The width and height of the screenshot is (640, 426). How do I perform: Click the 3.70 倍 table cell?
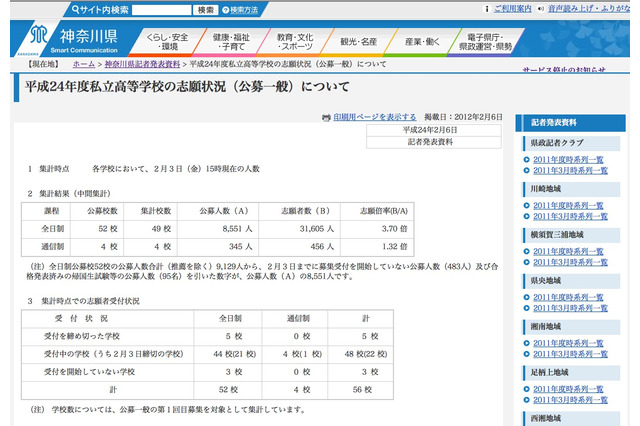pos(377,229)
